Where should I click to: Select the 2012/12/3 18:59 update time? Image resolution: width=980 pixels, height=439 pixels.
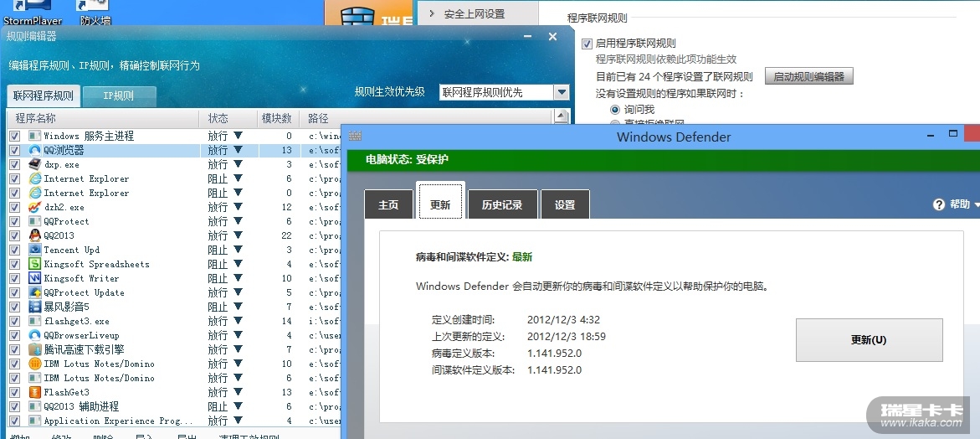[567, 337]
